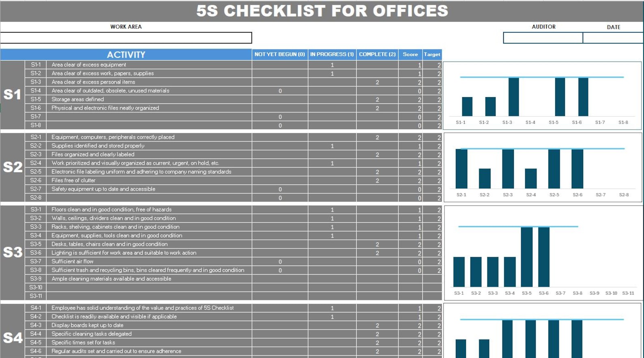Select 'Display boards kept up to date'
This screenshot has height=358, width=644.
[149, 325]
